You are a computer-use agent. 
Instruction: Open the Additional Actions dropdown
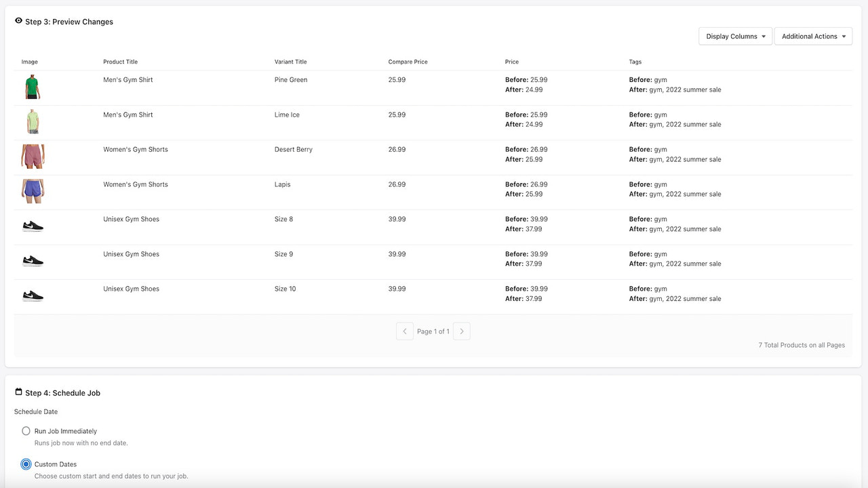pos(813,36)
